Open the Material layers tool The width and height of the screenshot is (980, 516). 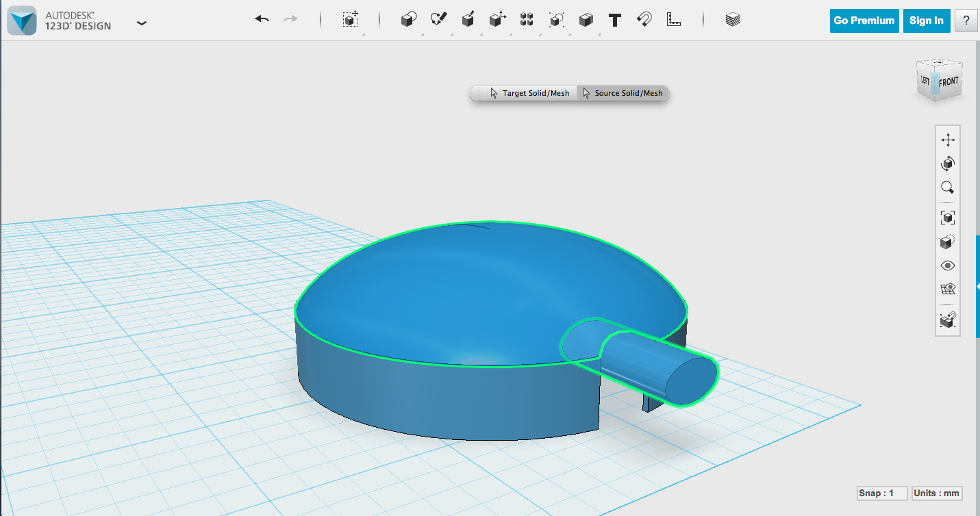[733, 20]
